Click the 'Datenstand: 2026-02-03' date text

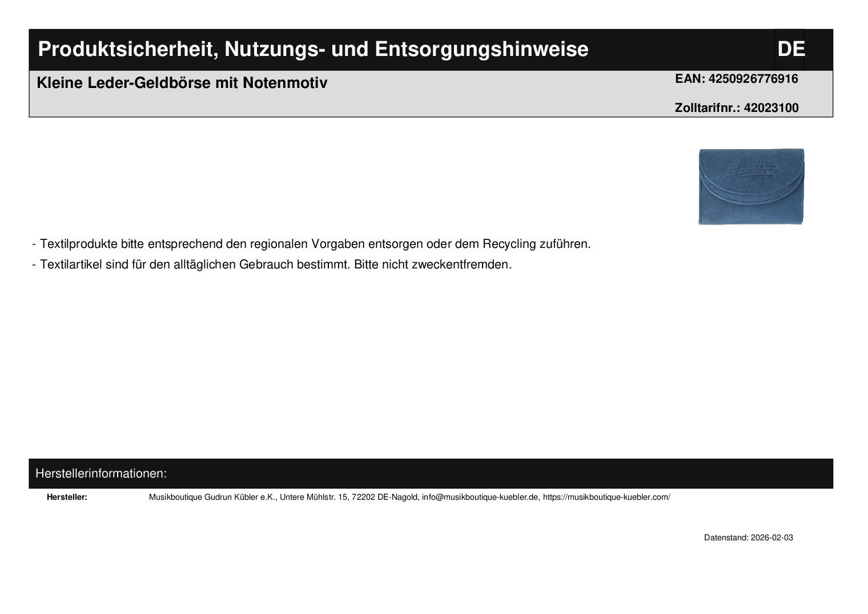[748, 537]
